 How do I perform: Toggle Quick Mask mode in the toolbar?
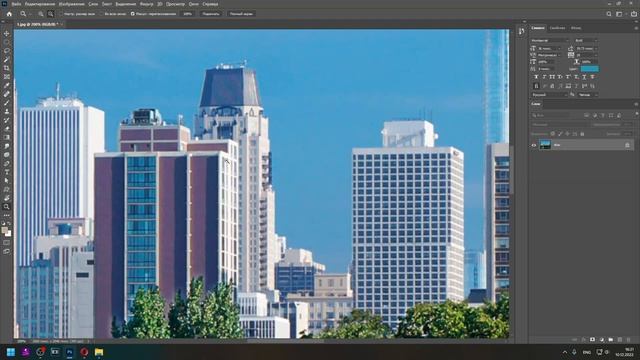7,243
